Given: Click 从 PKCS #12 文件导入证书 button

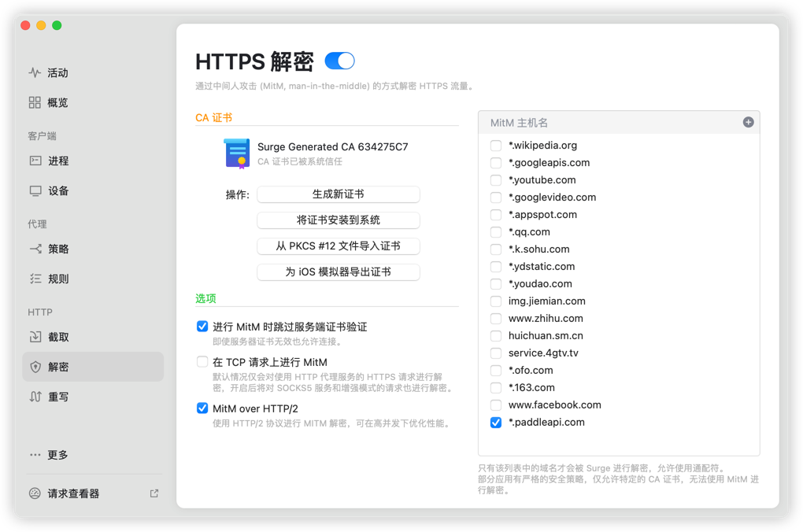Looking at the screenshot, I should tap(338, 246).
